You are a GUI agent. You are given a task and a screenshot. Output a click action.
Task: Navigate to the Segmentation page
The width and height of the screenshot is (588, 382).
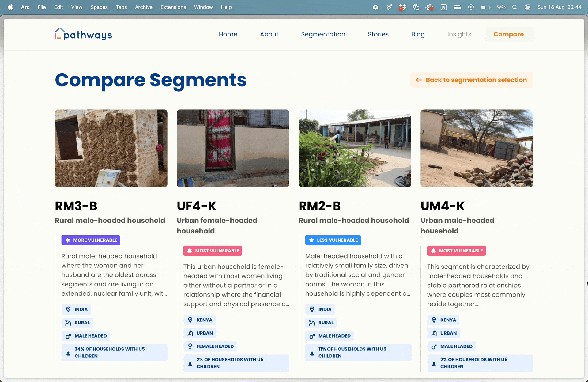coord(323,34)
